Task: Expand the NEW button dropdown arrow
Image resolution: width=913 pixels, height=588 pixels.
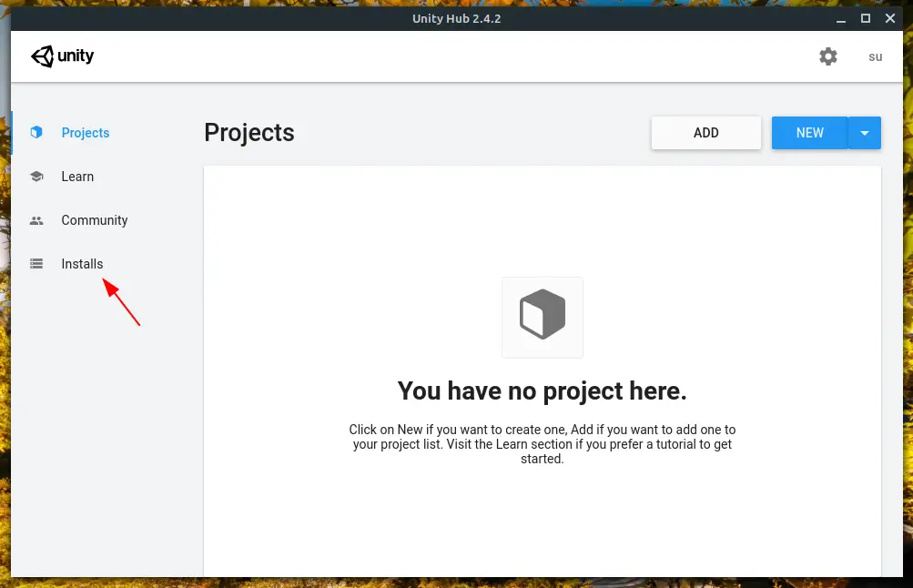Action: point(865,133)
